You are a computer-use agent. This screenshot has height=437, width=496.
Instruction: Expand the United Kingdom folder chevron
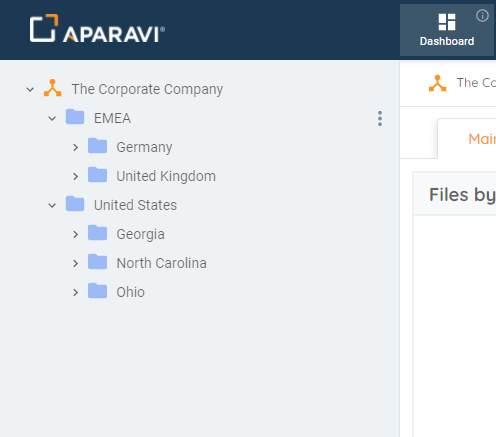pos(76,176)
